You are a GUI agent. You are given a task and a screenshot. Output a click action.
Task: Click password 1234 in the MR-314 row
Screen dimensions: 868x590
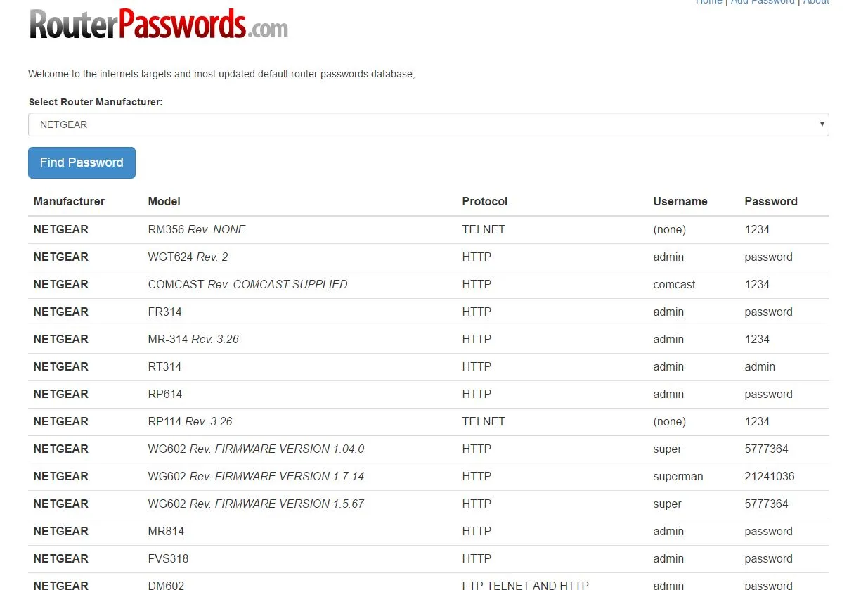click(757, 339)
